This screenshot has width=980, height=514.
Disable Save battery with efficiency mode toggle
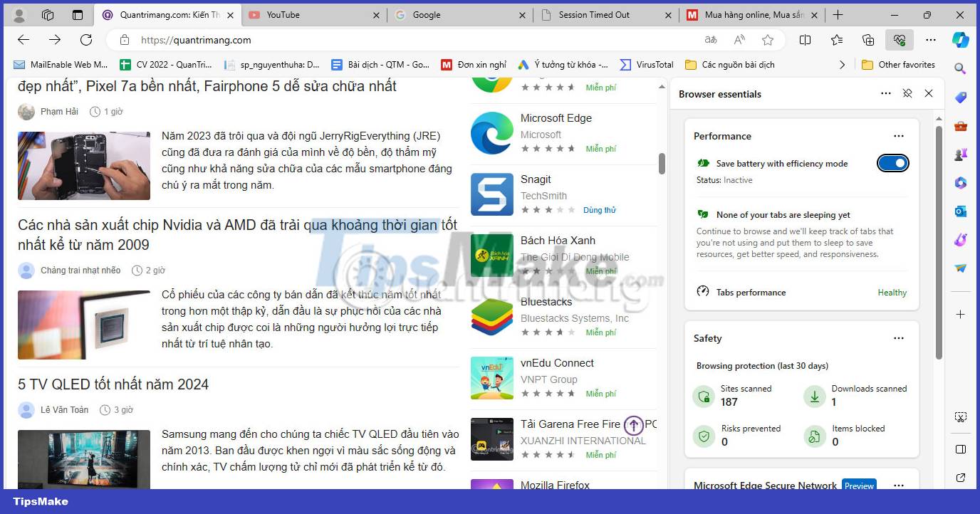(892, 163)
